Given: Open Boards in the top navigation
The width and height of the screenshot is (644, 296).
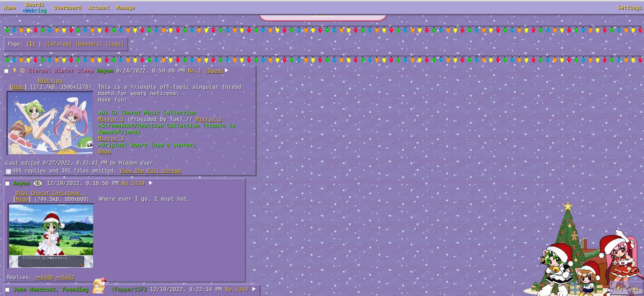Looking at the screenshot, I should (35, 5).
